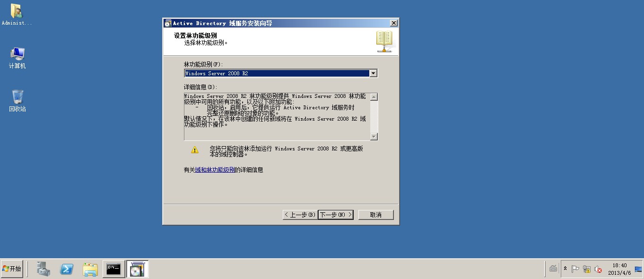This screenshot has height=279, width=644.
Task: Click the wizard title bar system icon
Action: pyautogui.click(x=168, y=23)
